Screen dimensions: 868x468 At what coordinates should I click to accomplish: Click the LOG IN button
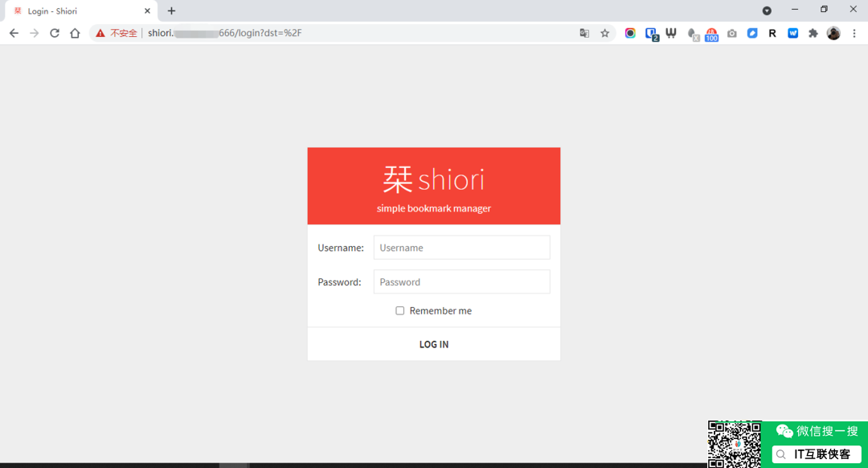(x=434, y=344)
